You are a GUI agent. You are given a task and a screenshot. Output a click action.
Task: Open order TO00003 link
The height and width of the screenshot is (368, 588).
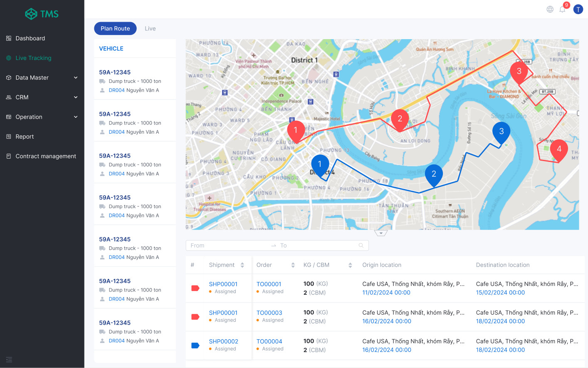coord(269,312)
